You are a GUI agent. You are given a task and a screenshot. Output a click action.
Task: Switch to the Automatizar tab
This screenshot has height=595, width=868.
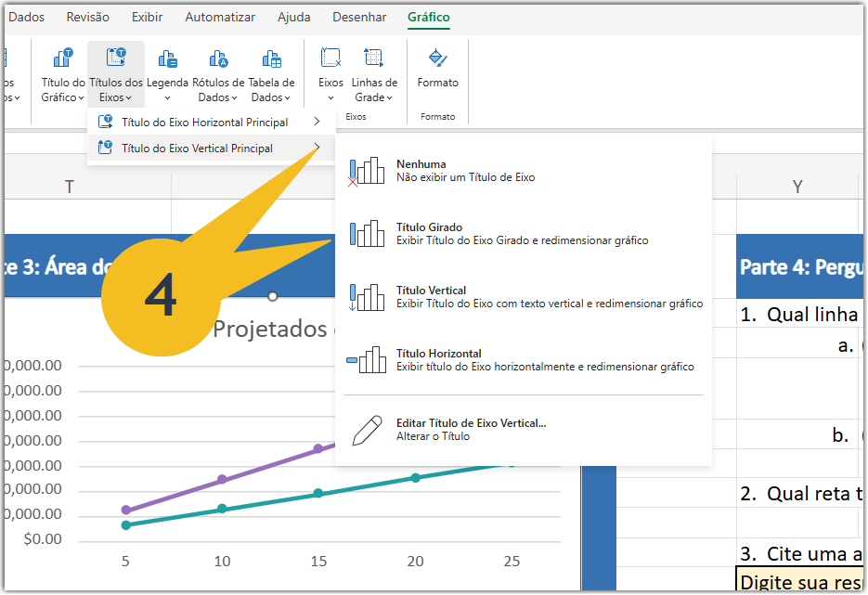pyautogui.click(x=220, y=17)
